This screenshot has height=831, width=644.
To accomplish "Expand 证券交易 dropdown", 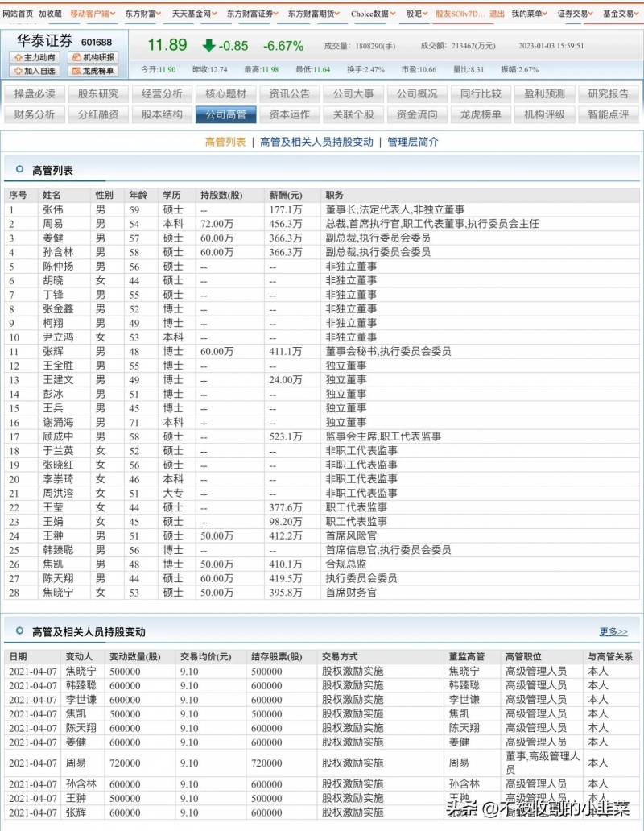I will point(575,14).
